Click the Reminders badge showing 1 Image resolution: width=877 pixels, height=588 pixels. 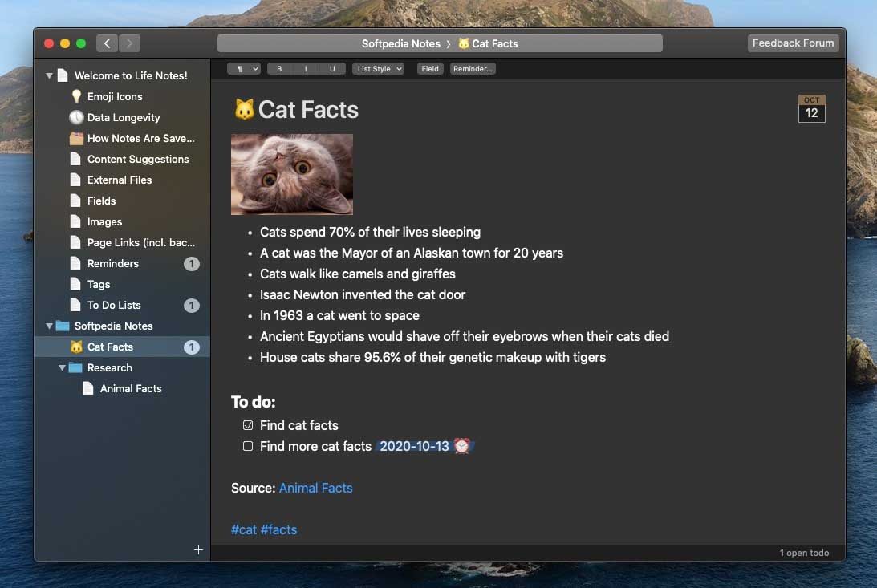[x=191, y=264]
